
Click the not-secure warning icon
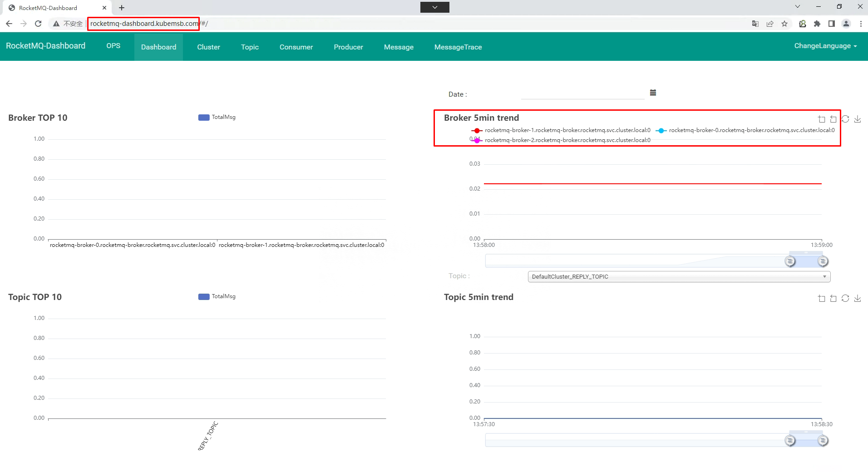tap(56, 24)
